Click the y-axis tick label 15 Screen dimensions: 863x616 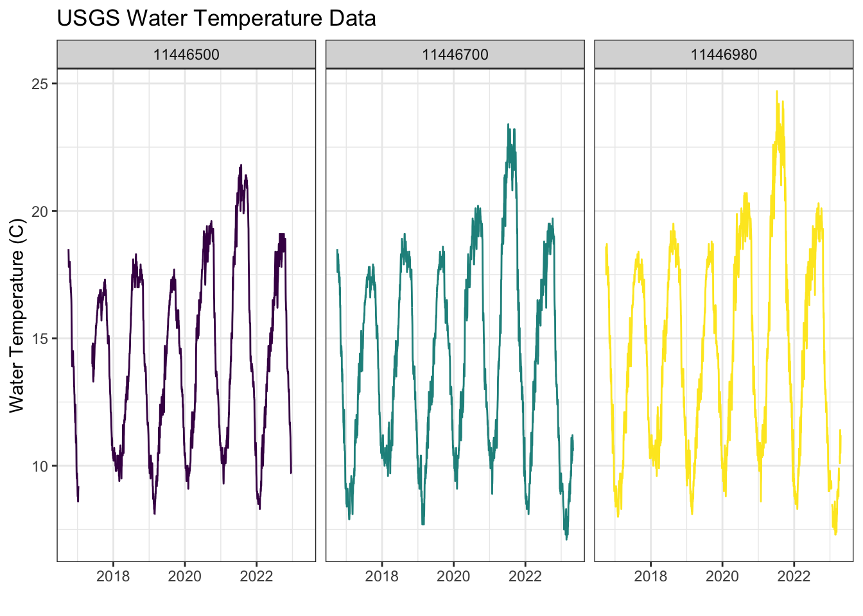(40, 338)
